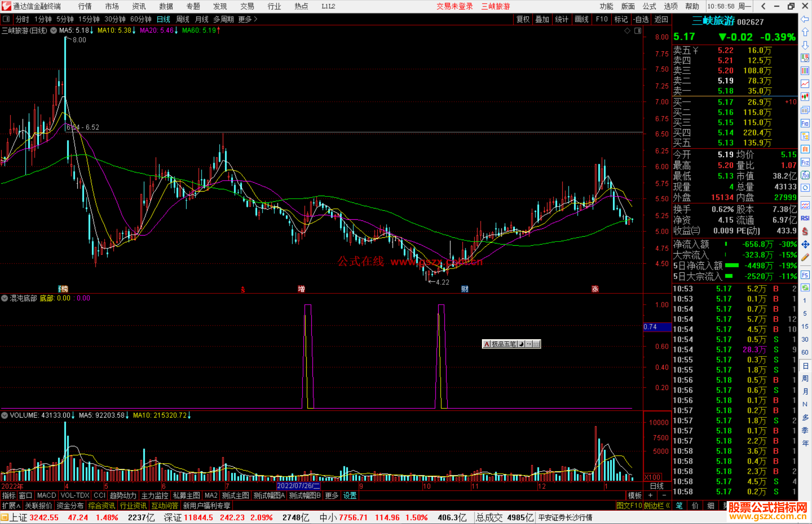Screen dimensions: 812x524
Task: Switch to the 周线 period tab
Action: [x=182, y=19]
